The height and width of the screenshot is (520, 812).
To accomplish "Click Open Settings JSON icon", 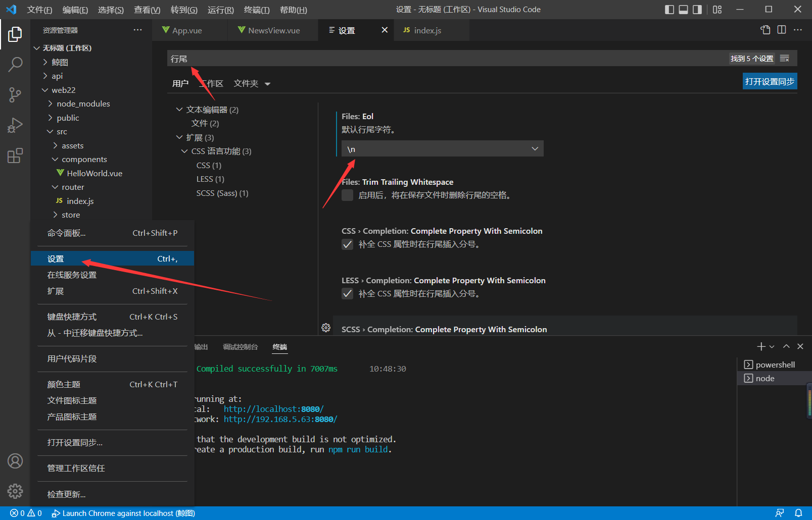I will point(766,30).
